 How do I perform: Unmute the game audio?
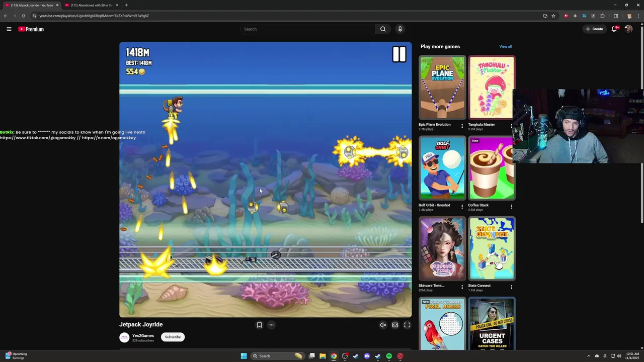383,325
